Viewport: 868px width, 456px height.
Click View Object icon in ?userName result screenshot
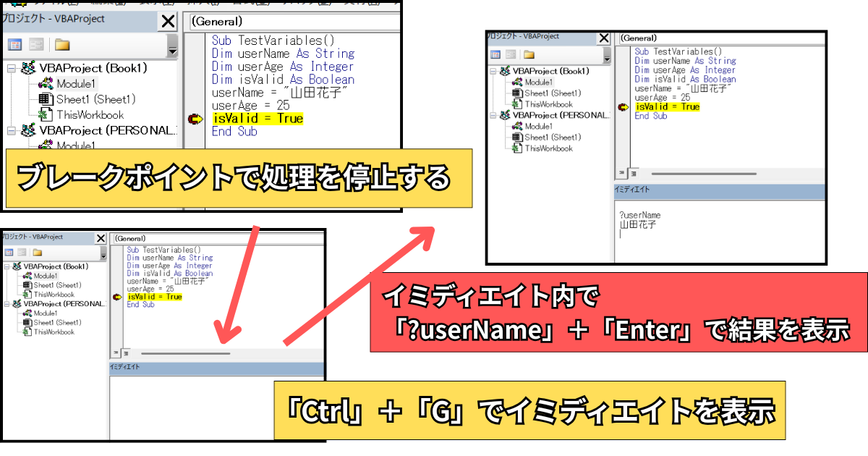coord(511,54)
